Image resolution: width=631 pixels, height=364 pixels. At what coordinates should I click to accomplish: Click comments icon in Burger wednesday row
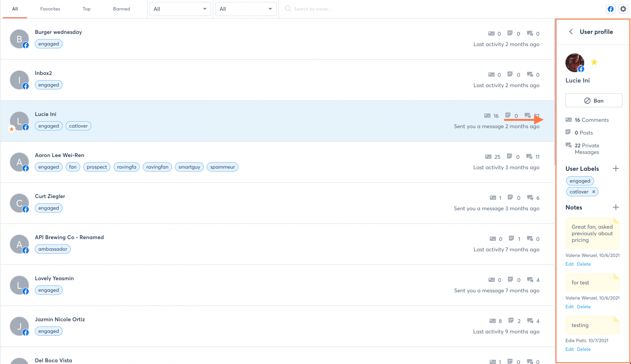click(491, 33)
